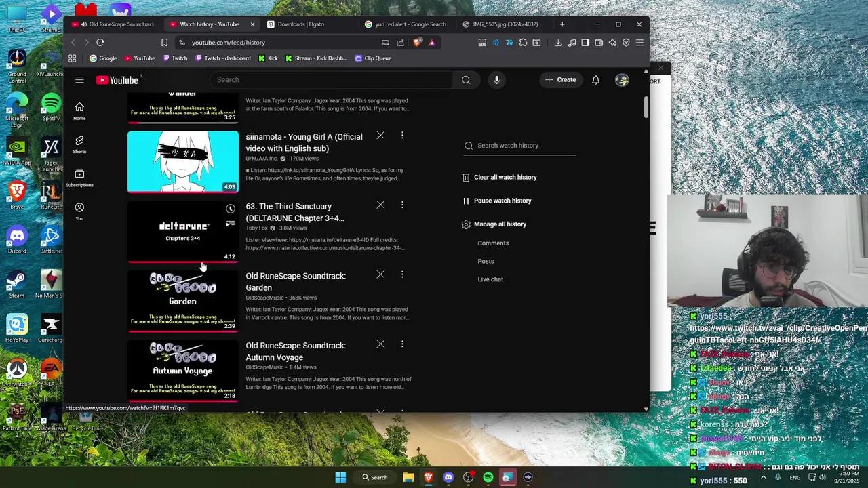
Task: Go to Home in YouTube sidebar
Action: [79, 111]
